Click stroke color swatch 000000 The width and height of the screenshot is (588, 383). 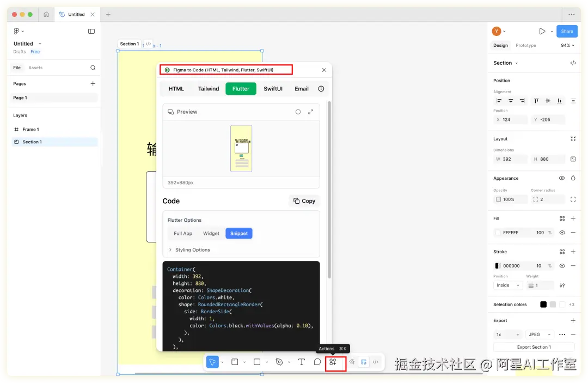(x=498, y=265)
